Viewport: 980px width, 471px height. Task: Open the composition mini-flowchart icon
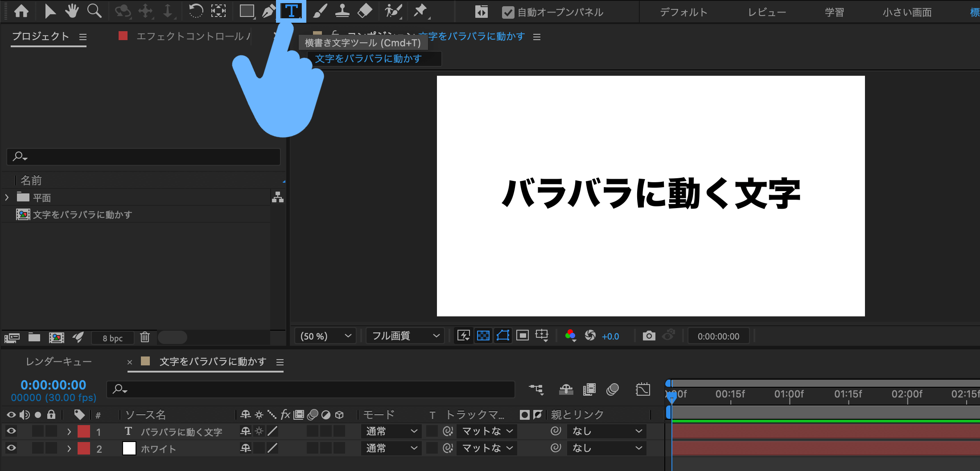point(536,389)
